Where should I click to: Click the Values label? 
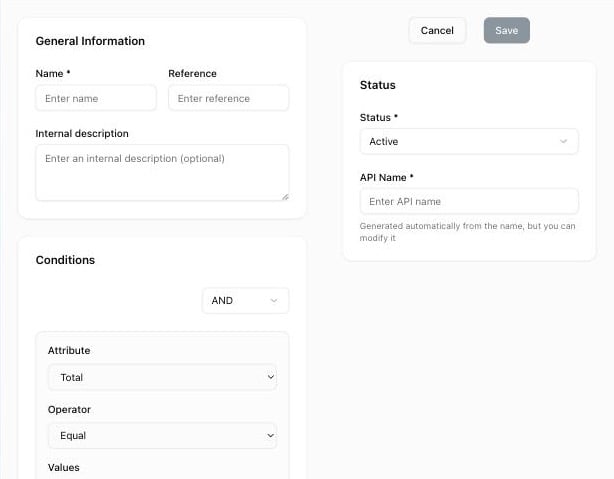[63, 468]
